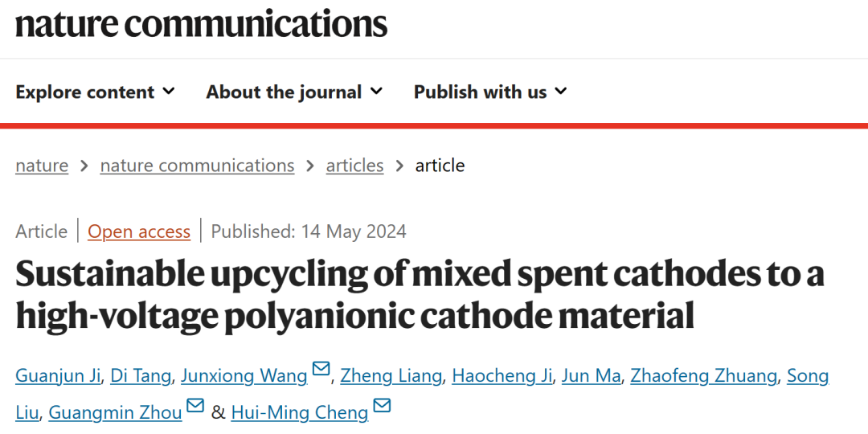Click the envelope icon next to Guangmin Zhou

(195, 405)
